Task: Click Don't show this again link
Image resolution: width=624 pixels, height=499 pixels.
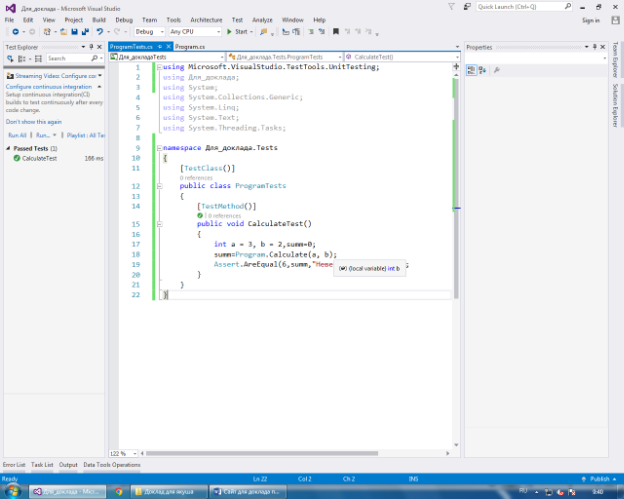Action: point(33,121)
